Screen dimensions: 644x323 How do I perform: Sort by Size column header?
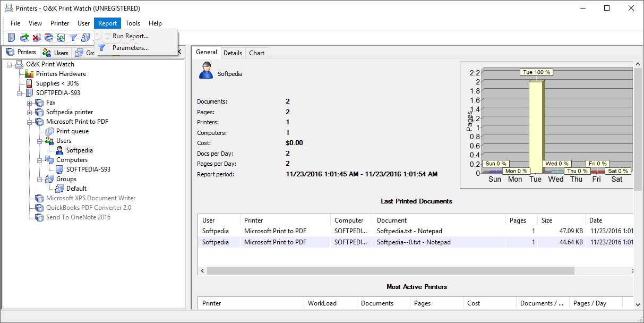tap(561, 220)
